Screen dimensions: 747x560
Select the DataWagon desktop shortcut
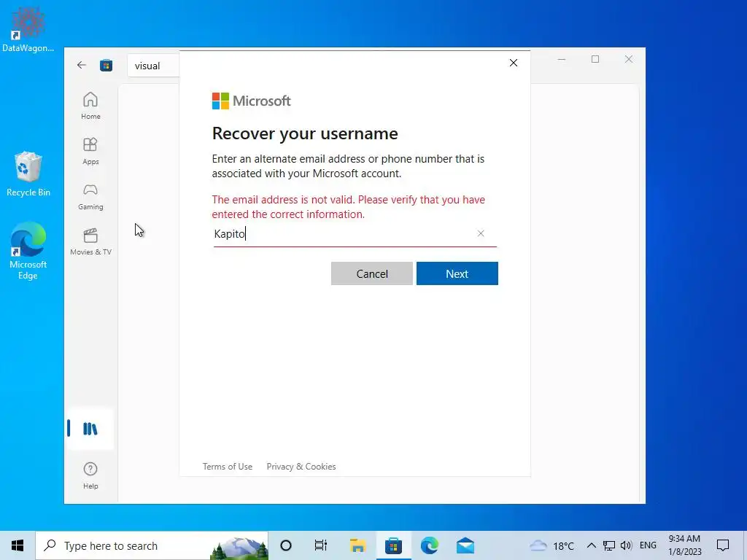tap(28, 29)
